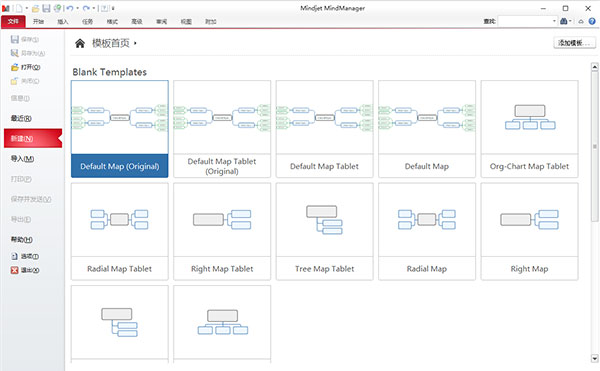The height and width of the screenshot is (371, 600).
Task: Click the globe icon next to Save in toolbar
Action: click(x=57, y=8)
